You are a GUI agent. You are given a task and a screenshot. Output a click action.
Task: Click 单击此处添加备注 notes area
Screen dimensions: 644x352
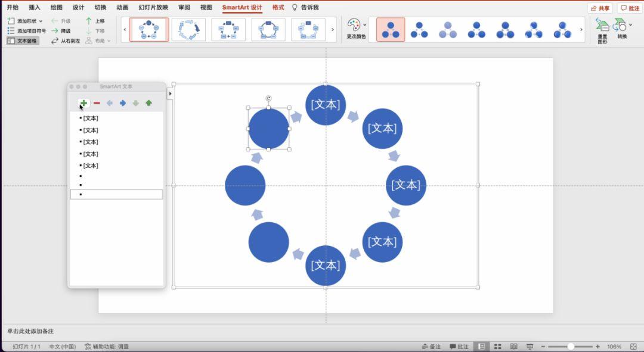pos(30,331)
